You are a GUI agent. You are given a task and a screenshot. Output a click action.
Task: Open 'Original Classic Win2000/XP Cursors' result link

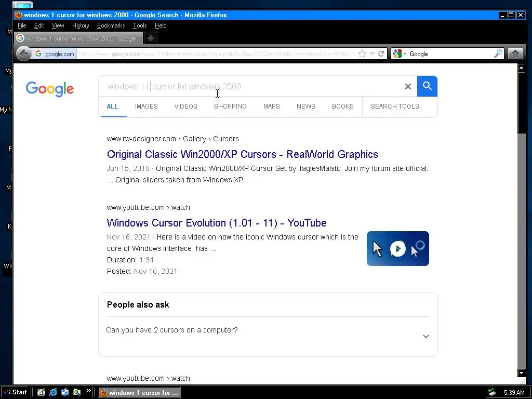242,154
